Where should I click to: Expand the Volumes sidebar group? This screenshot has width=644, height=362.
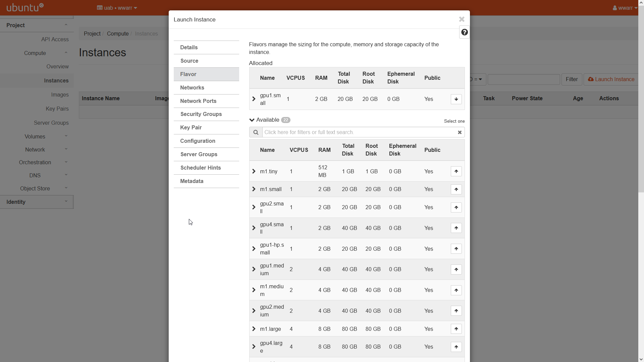[x=37, y=136]
